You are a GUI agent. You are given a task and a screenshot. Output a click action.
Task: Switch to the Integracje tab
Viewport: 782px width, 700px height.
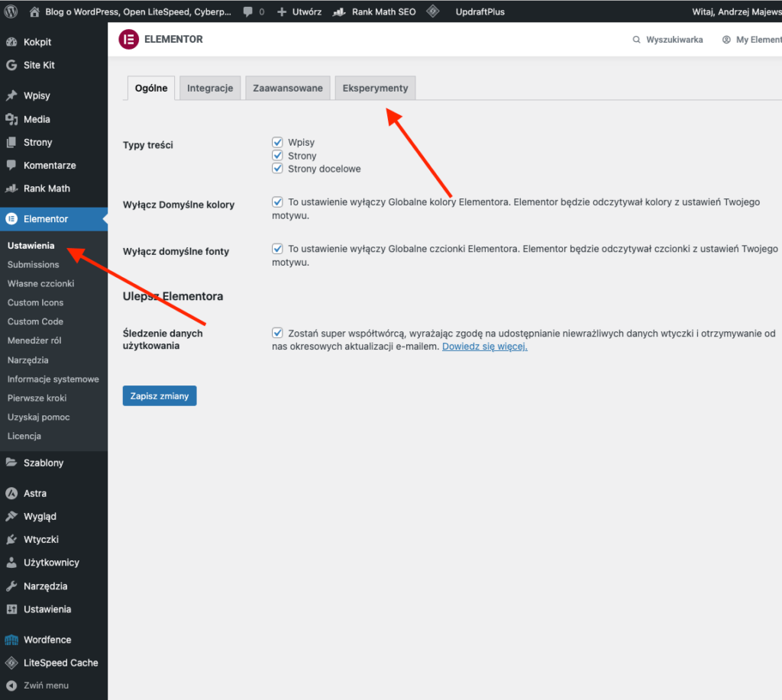tap(210, 89)
